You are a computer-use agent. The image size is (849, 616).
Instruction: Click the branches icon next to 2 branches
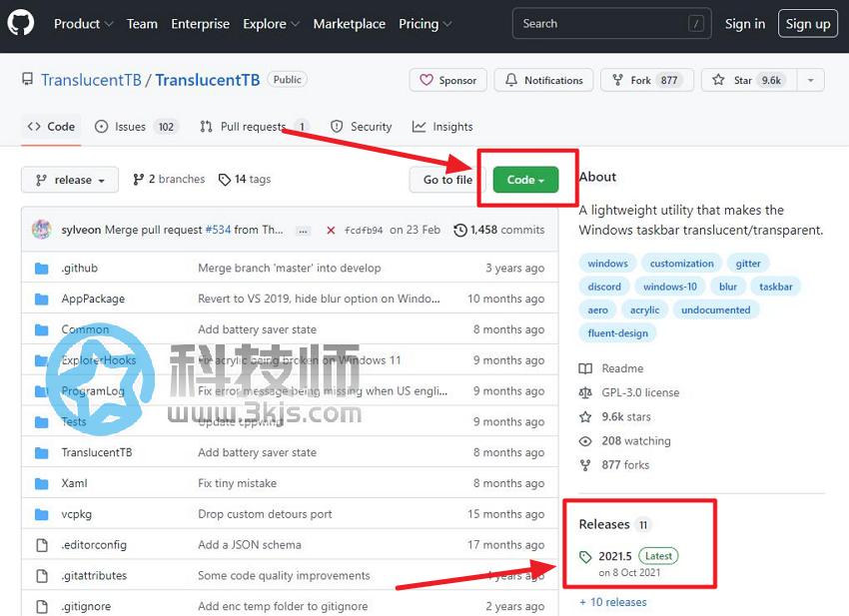tap(139, 179)
